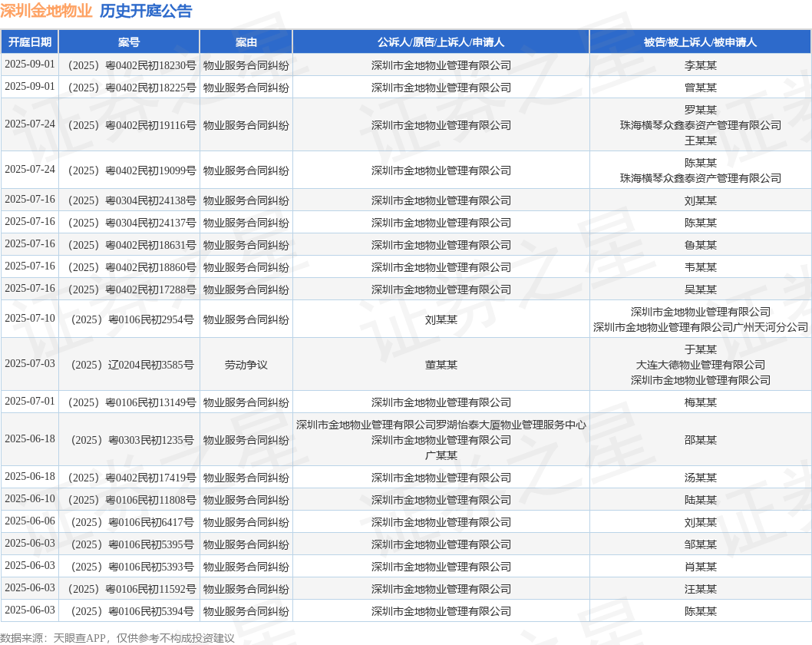812x645 pixels.
Task: Click defendant 于某某
Action: 700,349
